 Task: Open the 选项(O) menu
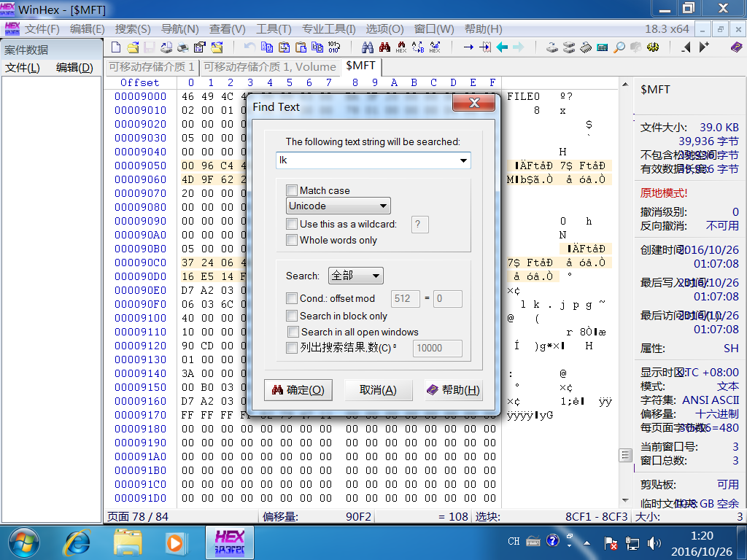385,29
